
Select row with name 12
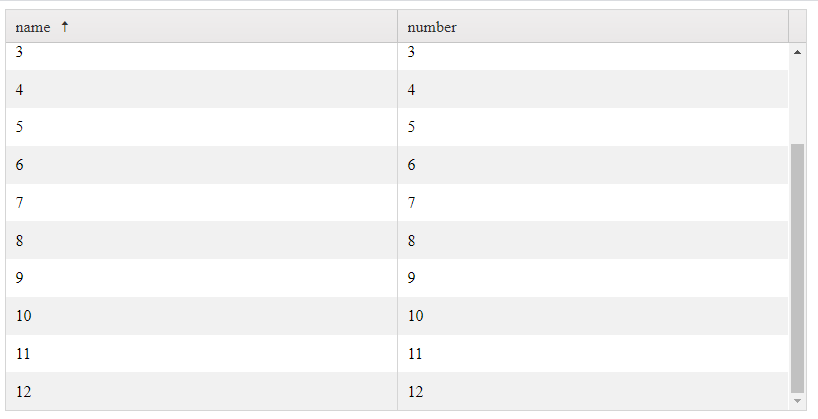(x=200, y=392)
